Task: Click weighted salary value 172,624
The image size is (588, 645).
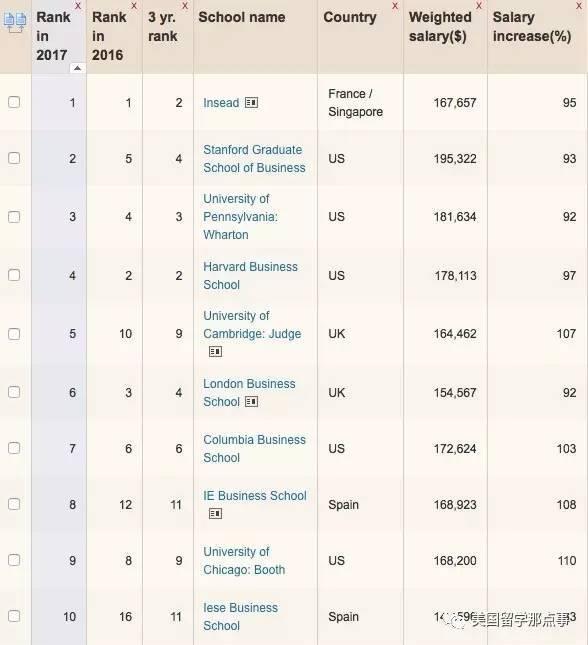Action: point(455,449)
